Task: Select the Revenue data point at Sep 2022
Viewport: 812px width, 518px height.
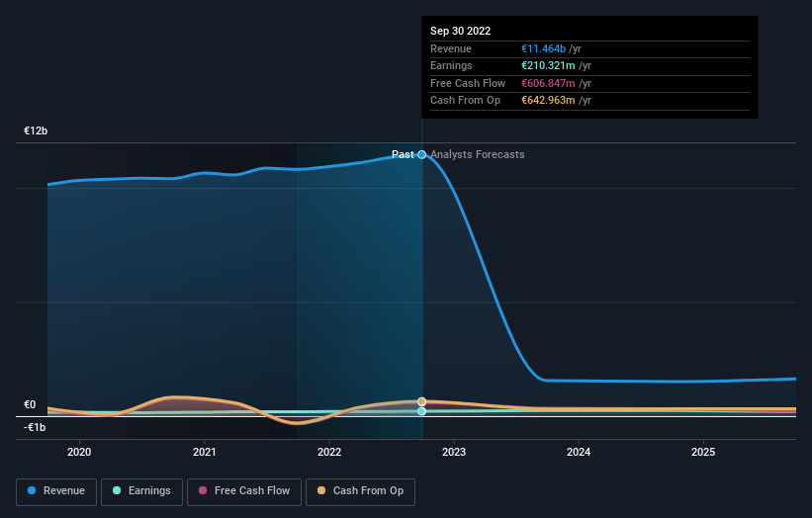Action: point(422,155)
